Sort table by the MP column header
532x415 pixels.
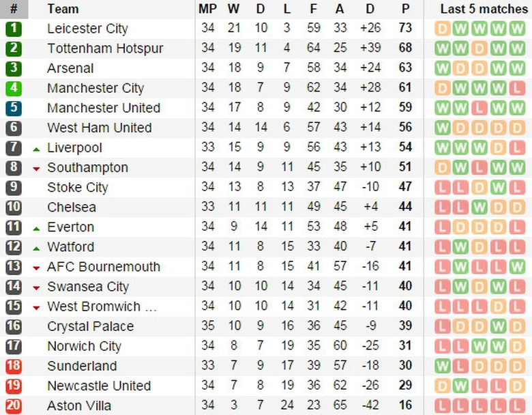tap(207, 9)
